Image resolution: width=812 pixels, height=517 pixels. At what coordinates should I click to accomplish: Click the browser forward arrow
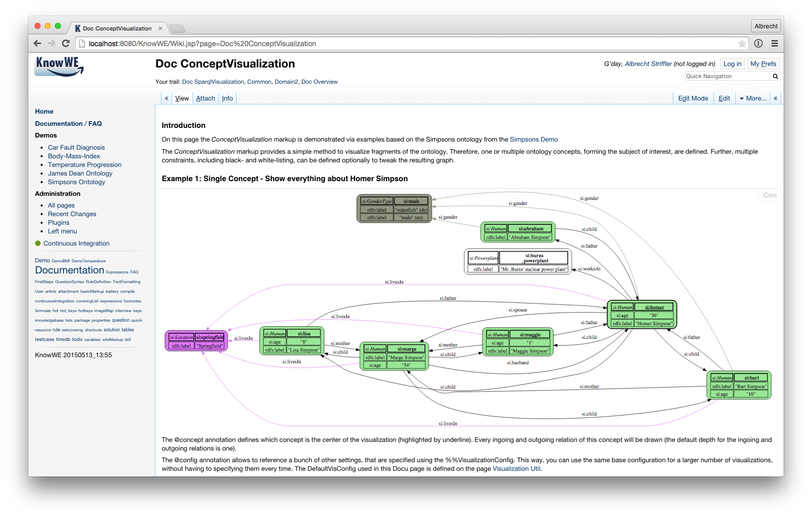coord(51,44)
